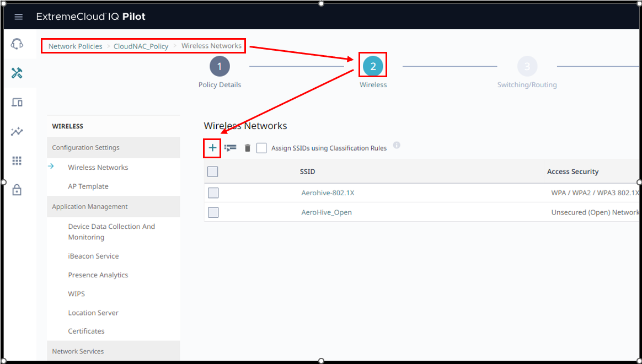642x364 pixels.
Task: Go to step 3 Switching/Routing
Action: (527, 66)
